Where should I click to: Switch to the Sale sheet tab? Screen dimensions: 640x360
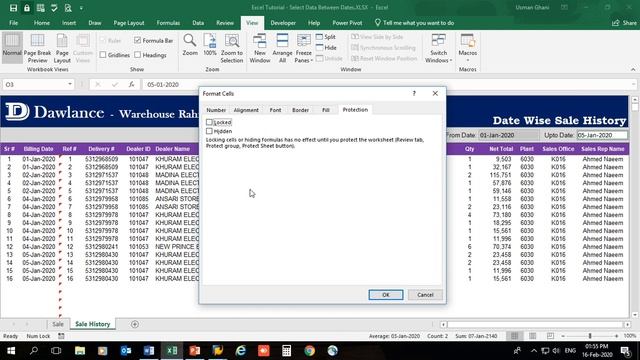[x=58, y=324]
